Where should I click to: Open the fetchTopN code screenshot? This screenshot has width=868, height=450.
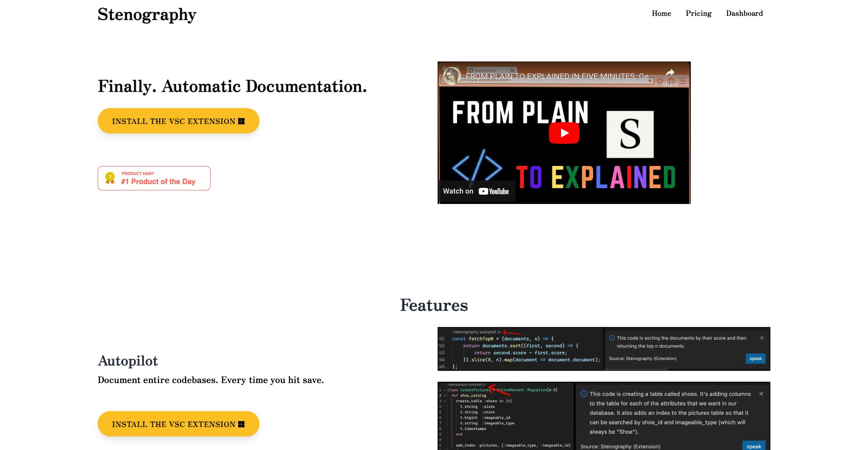click(520, 349)
